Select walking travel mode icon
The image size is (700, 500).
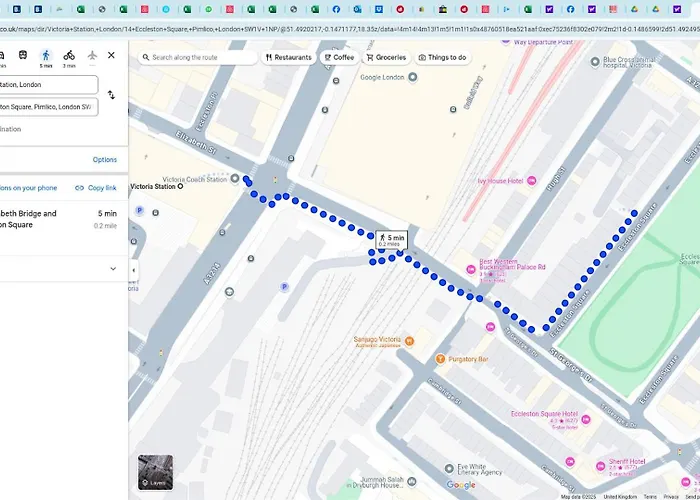pos(46,55)
